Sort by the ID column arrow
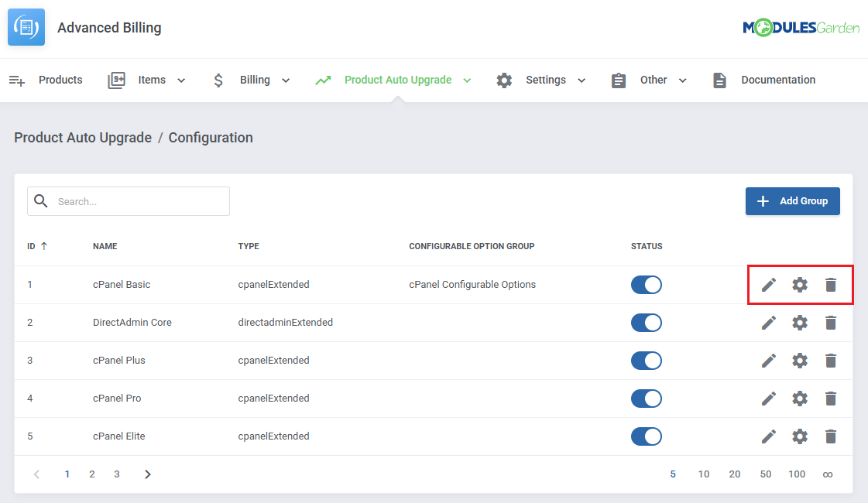 click(x=43, y=246)
